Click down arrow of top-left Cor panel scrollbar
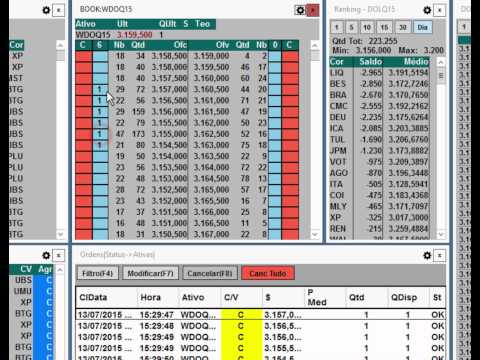This screenshot has height=360, width=480. [x=60, y=235]
